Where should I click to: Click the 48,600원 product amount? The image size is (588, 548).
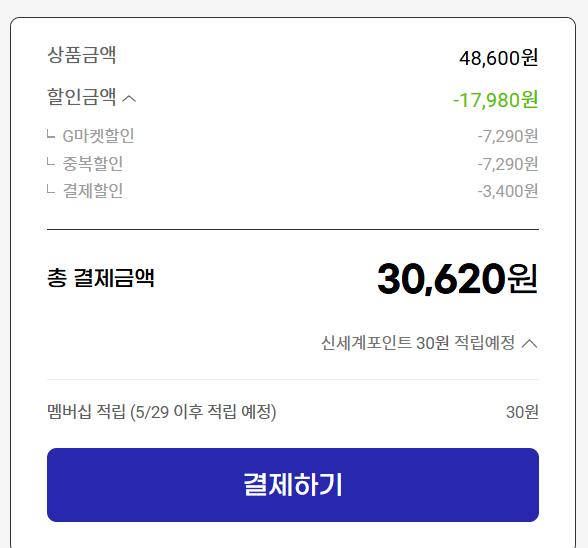coord(499,58)
